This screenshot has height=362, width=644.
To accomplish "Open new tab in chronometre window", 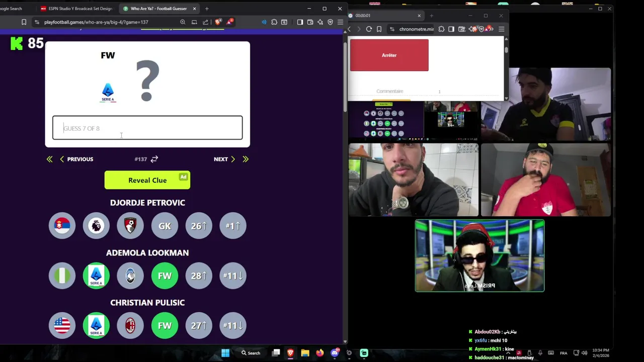I will [431, 16].
